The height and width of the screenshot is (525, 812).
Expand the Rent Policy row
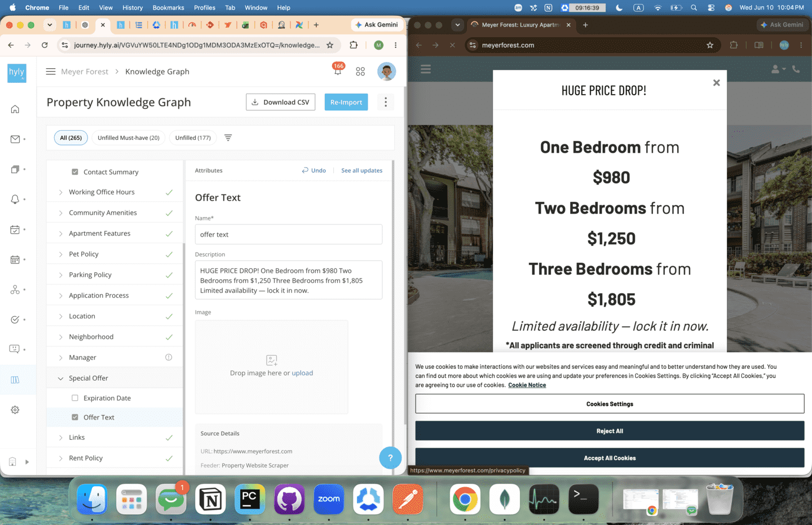pos(114,458)
